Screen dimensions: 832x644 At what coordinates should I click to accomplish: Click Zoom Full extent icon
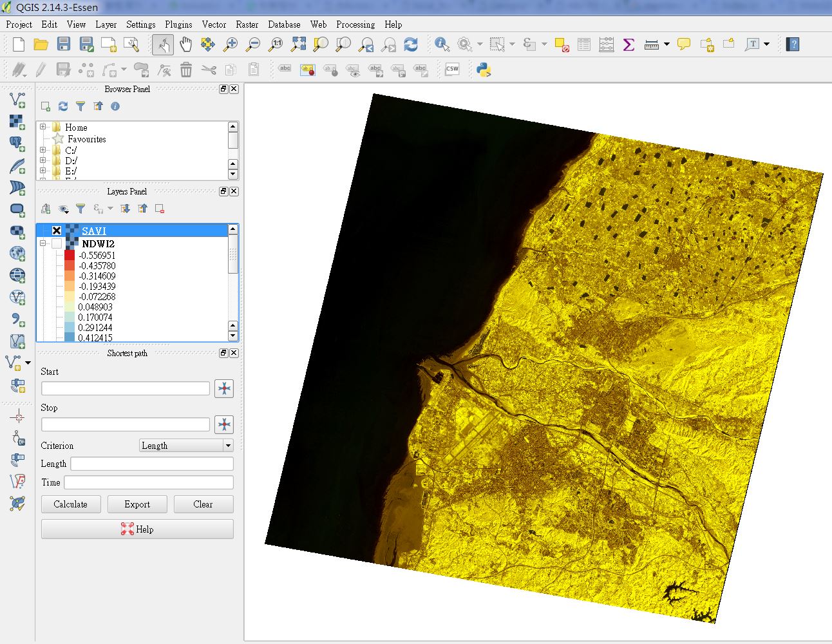pyautogui.click(x=298, y=44)
